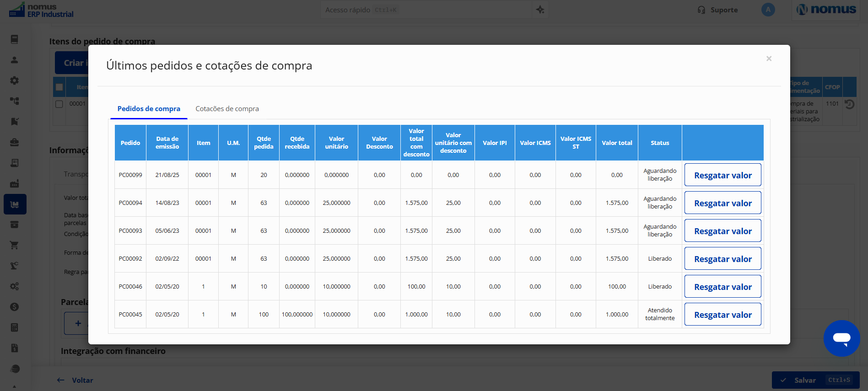The width and height of the screenshot is (868, 391).
Task: Toggle the select-all checkbox in items header
Action: point(59,87)
